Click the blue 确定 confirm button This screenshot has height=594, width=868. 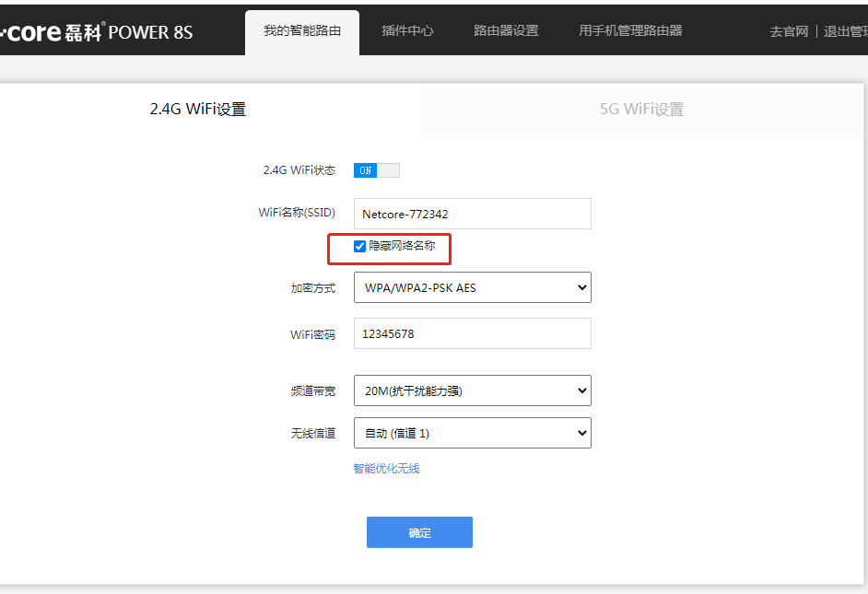pos(419,532)
